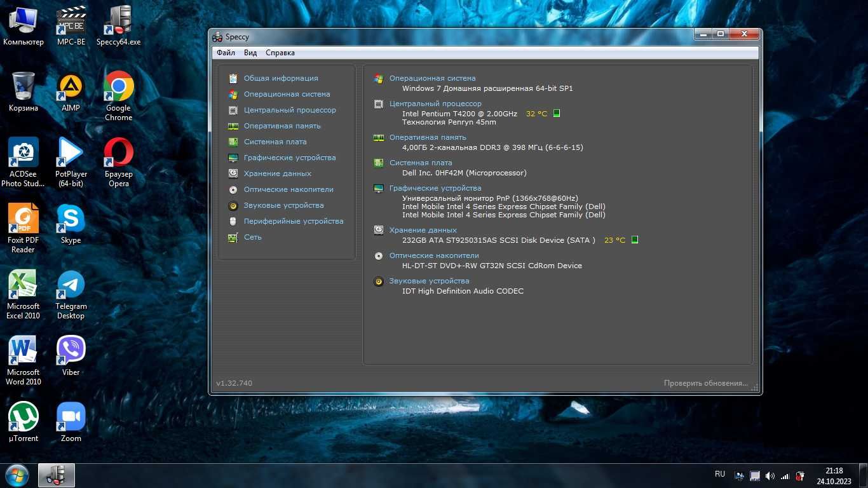Click version number v1.32.740

[234, 383]
